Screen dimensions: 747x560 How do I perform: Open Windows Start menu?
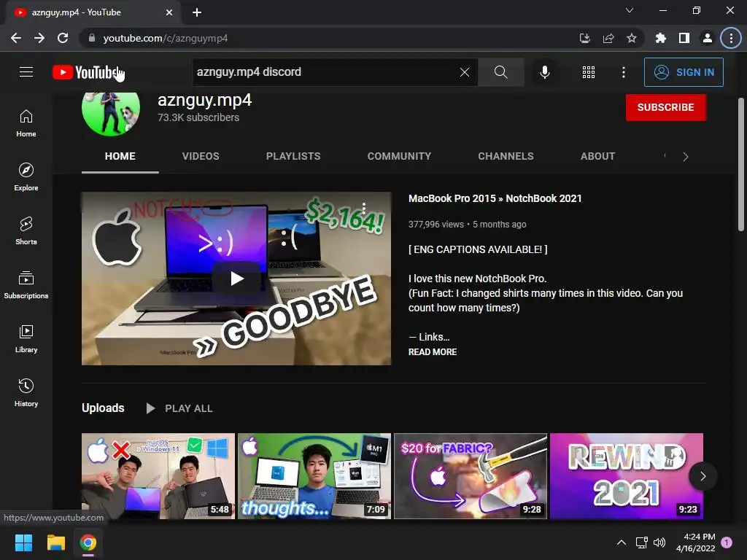click(x=23, y=542)
